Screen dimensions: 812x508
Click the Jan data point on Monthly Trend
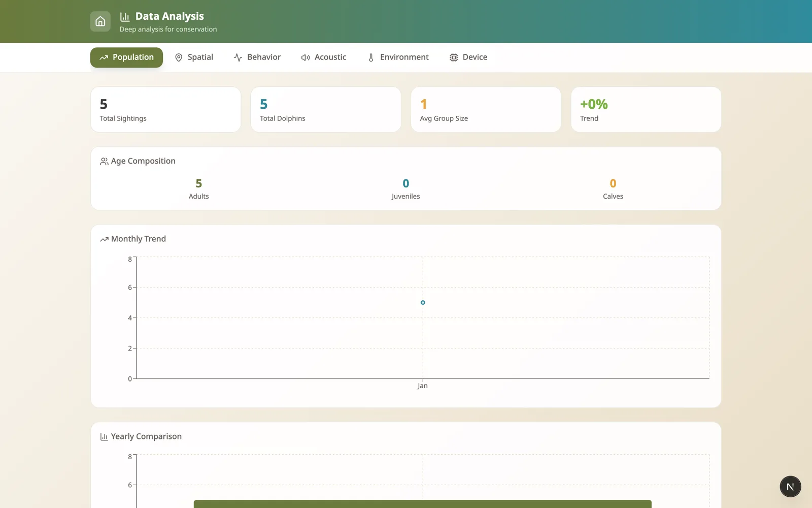423,303
